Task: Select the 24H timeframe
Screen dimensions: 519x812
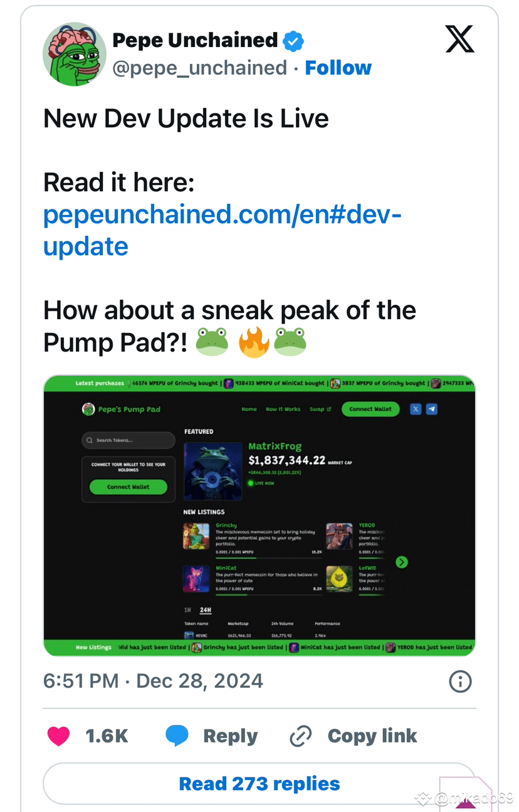Action: point(205,610)
